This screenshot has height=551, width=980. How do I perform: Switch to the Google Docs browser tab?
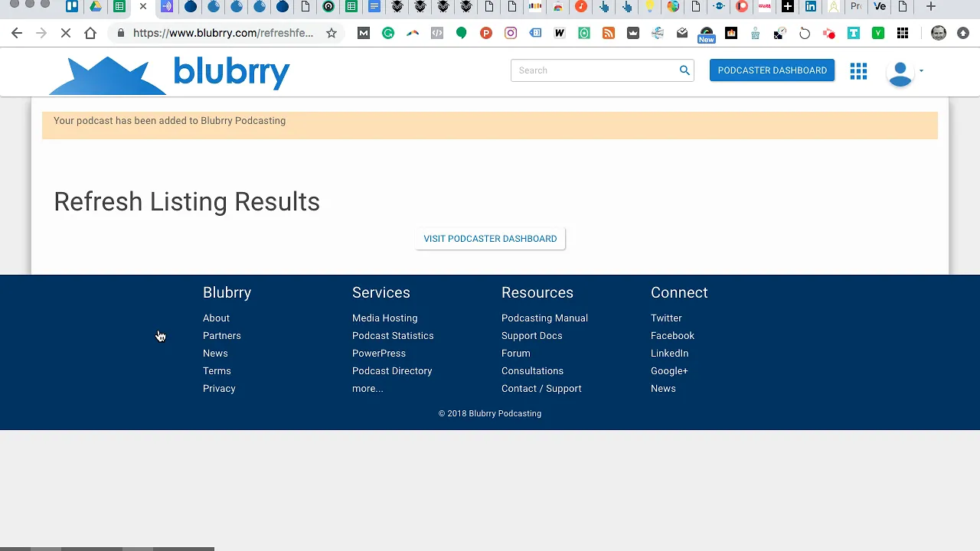(x=374, y=7)
